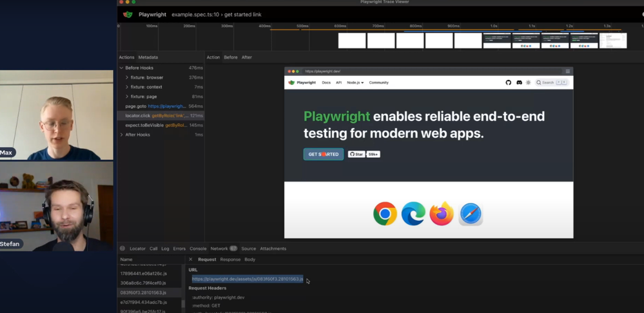The width and height of the screenshot is (644, 313).
Task: Select network request 17896441.e06a126c.js
Action: coord(150,274)
